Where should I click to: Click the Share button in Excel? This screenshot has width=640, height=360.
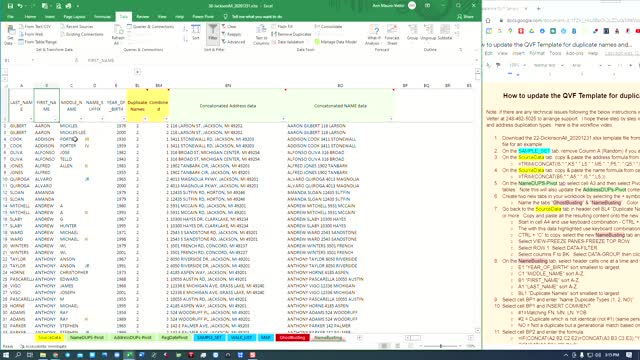(466, 17)
